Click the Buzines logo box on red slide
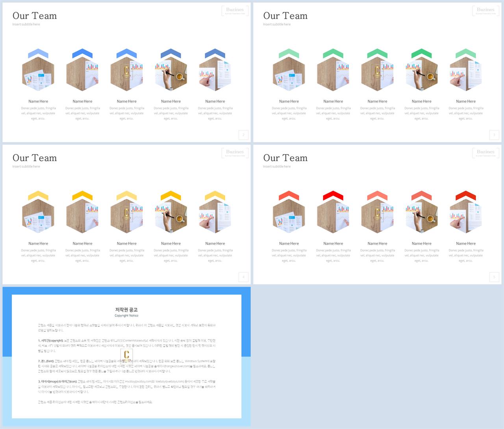 tap(485, 153)
